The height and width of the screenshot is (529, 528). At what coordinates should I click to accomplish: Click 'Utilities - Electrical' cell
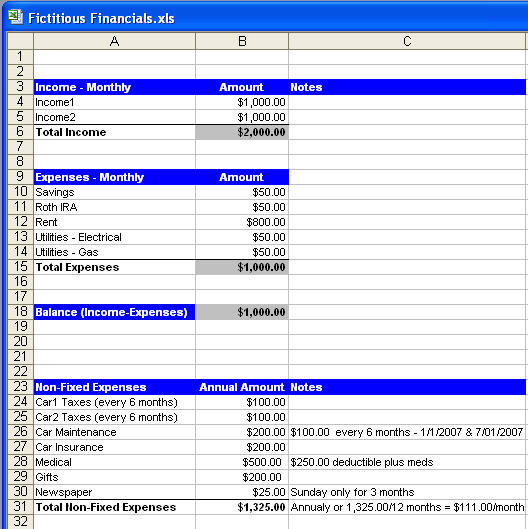[114, 237]
